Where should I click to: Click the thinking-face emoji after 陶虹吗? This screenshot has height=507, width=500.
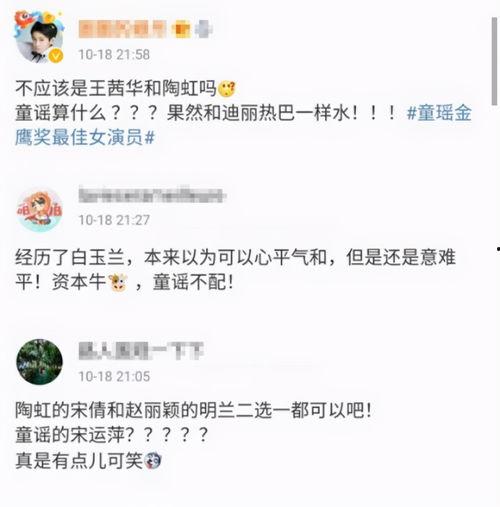pyautogui.click(x=227, y=89)
